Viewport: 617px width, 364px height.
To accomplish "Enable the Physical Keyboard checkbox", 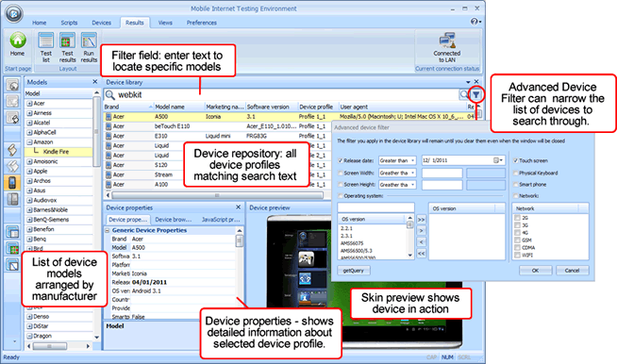I will 516,173.
